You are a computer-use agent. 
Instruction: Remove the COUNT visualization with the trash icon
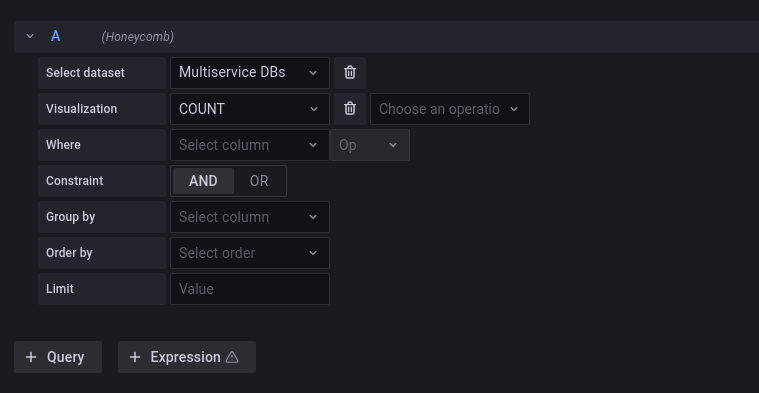click(350, 109)
